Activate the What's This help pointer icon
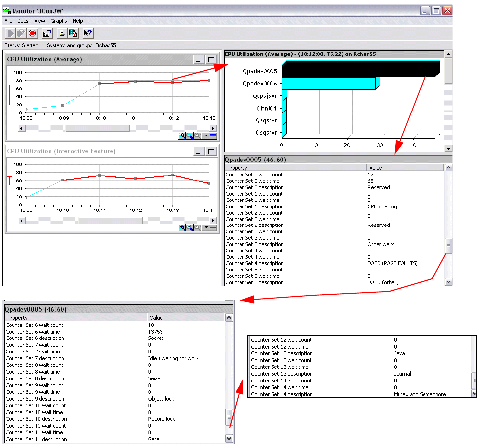Viewport: 480px width, 448px height. tap(88, 33)
